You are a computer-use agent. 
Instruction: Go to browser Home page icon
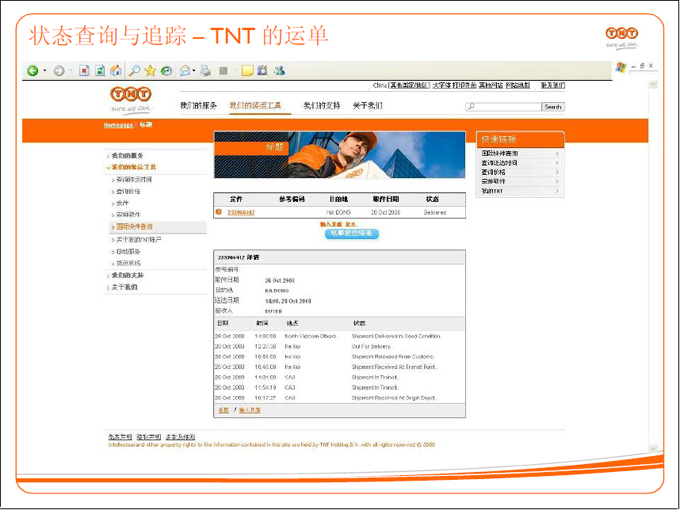[116, 70]
